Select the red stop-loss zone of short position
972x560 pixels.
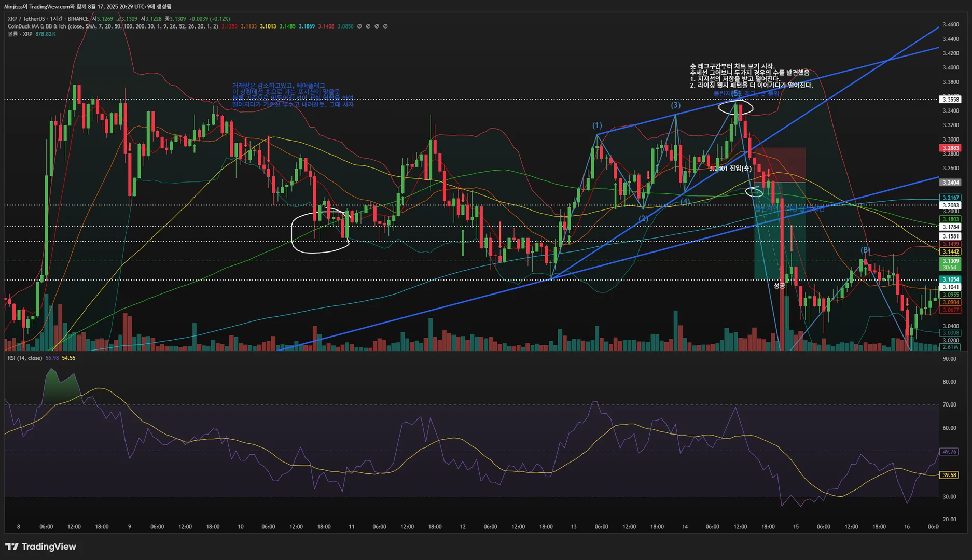coord(780,165)
